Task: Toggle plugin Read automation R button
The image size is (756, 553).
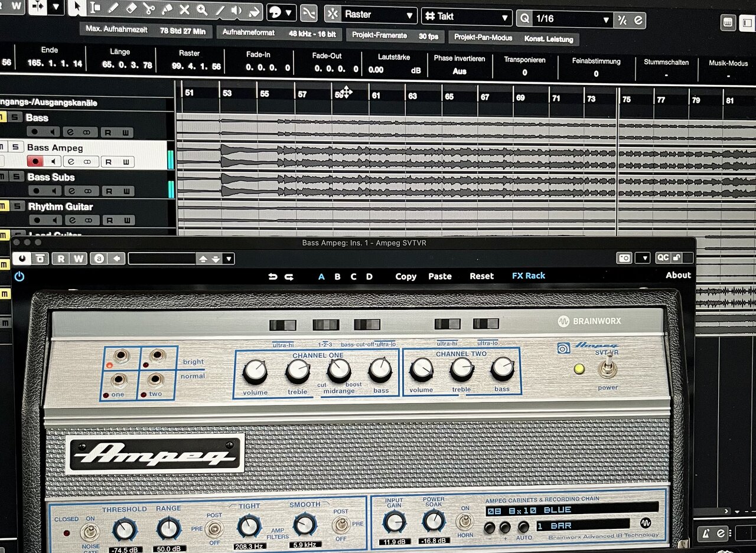Action: coord(61,258)
